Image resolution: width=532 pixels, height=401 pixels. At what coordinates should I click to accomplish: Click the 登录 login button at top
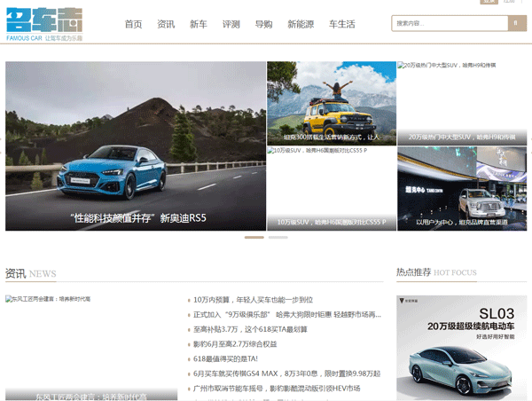(489, 2)
